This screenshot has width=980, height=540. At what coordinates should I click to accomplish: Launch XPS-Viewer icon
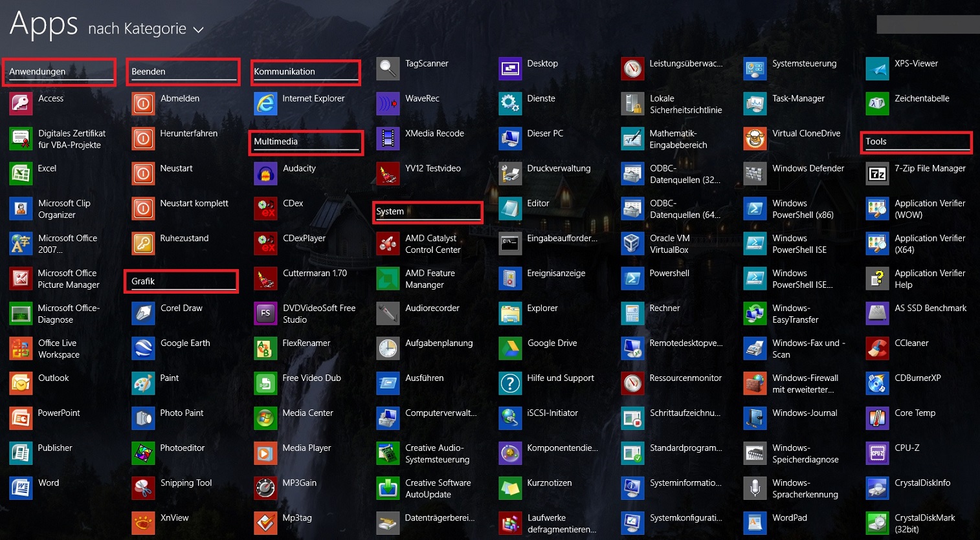pos(877,69)
